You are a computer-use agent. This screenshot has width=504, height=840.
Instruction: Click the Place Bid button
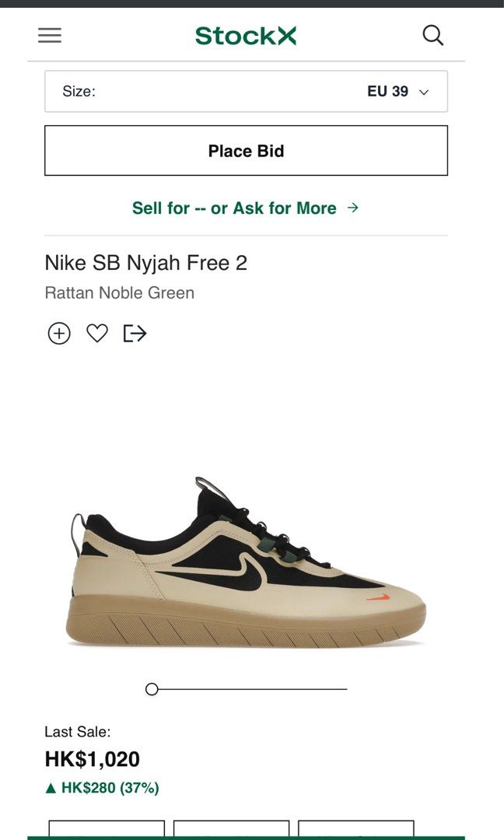click(246, 150)
